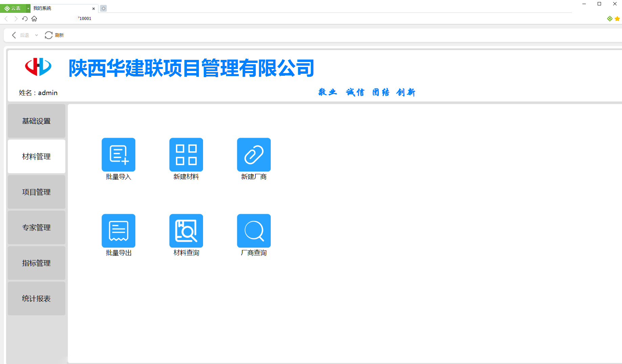Screen dimensions: 622x364
Task: Open the 统计报表 sidebar menu
Action: point(37,298)
